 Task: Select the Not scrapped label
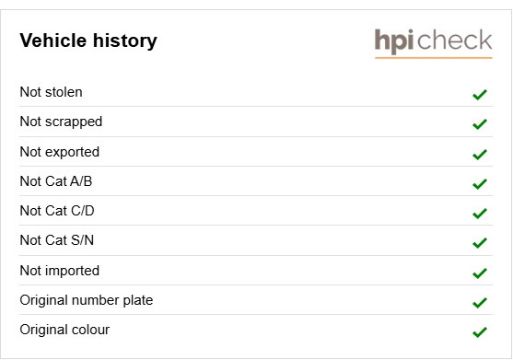click(x=61, y=122)
